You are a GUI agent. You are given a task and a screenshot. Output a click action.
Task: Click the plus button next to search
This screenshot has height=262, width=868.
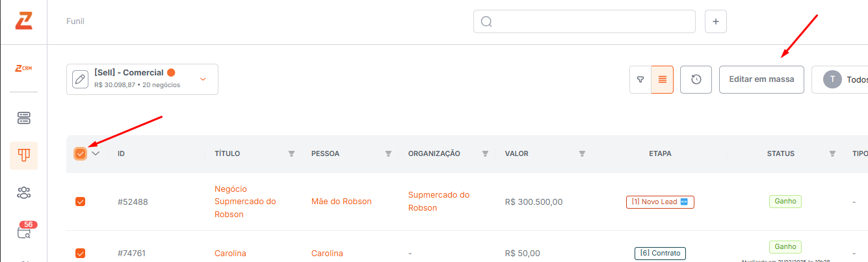click(x=716, y=21)
